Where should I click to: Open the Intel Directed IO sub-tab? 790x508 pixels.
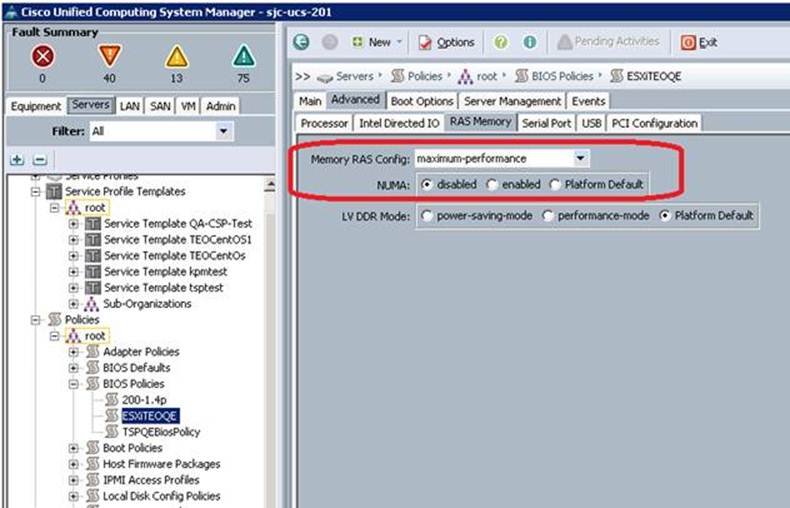point(399,123)
